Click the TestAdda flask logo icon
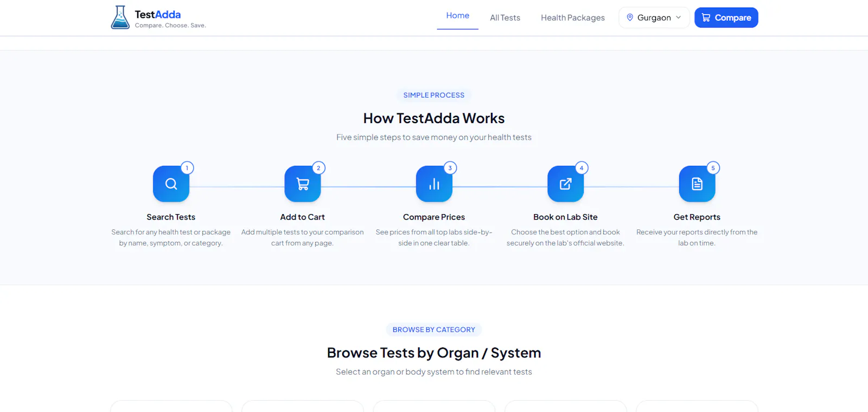This screenshot has width=868, height=412. [x=120, y=17]
